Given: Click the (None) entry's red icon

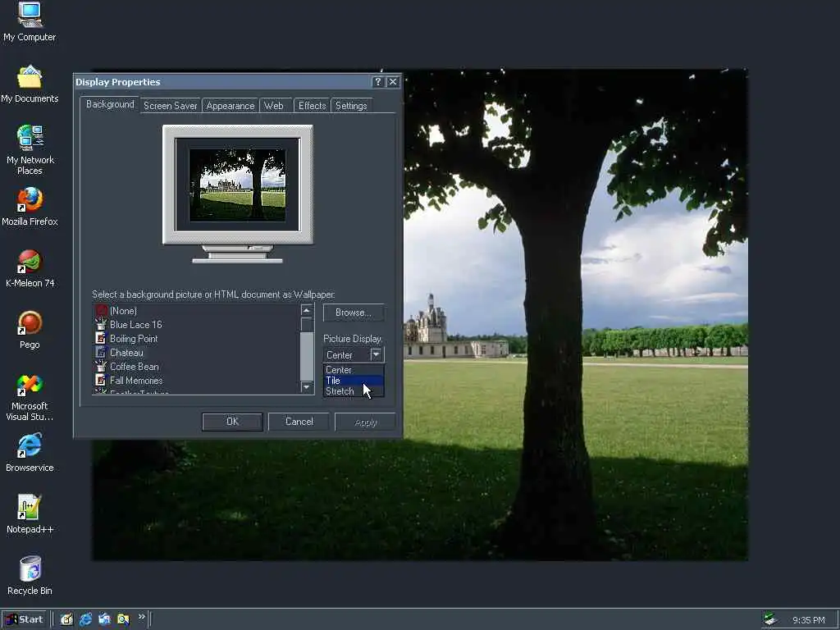Looking at the screenshot, I should click(101, 311).
